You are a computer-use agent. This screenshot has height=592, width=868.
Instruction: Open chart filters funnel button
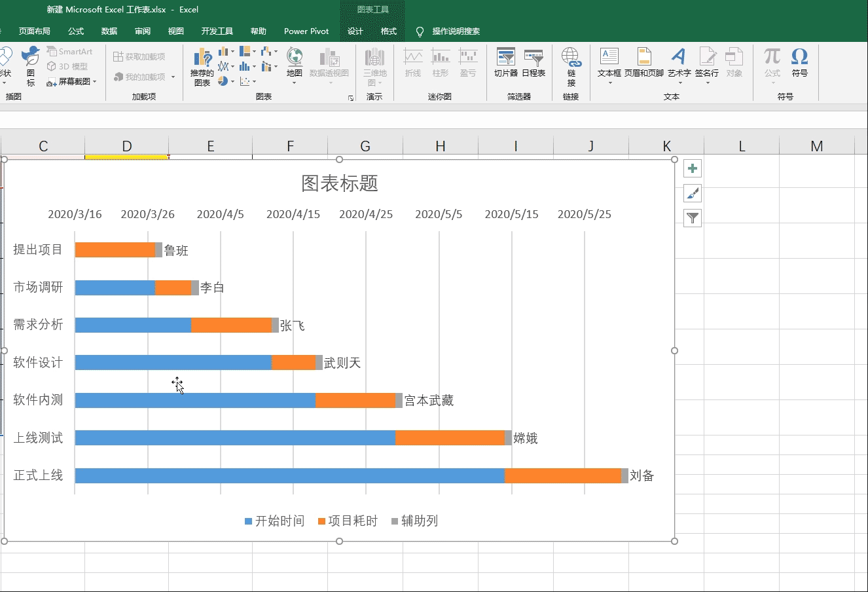point(693,218)
